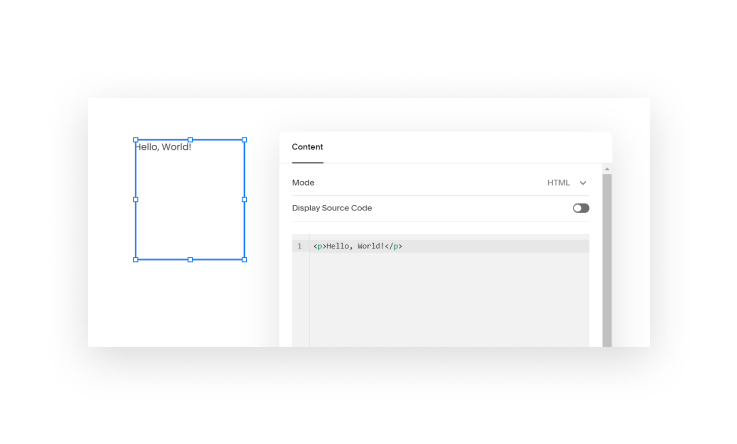737x444 pixels.
Task: Switch to the Content tab
Action: point(307,147)
